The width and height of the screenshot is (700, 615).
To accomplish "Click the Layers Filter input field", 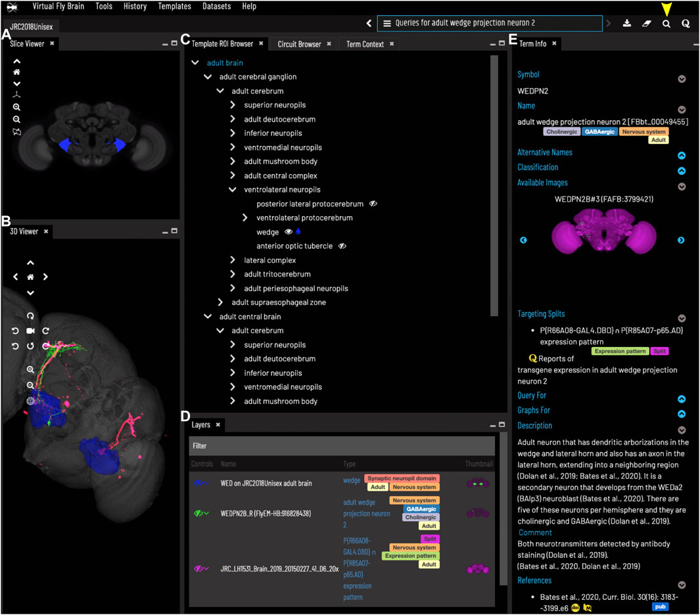I will pos(342,446).
